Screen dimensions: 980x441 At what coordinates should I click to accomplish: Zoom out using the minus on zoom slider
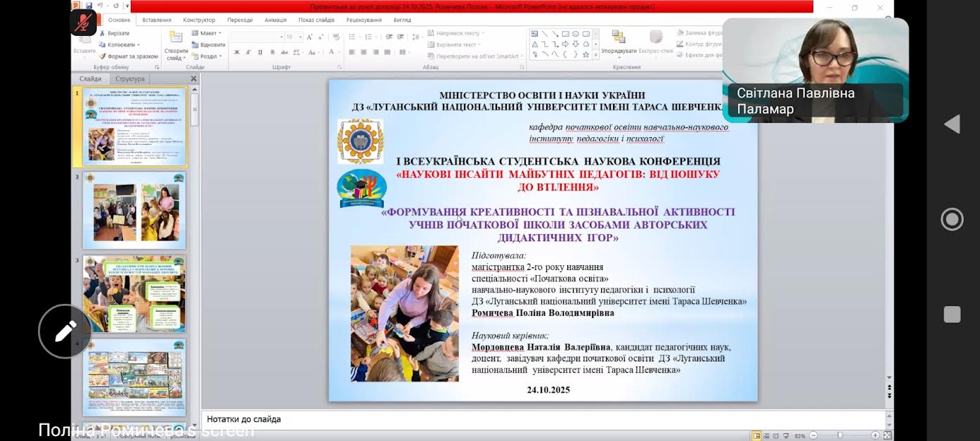813,435
